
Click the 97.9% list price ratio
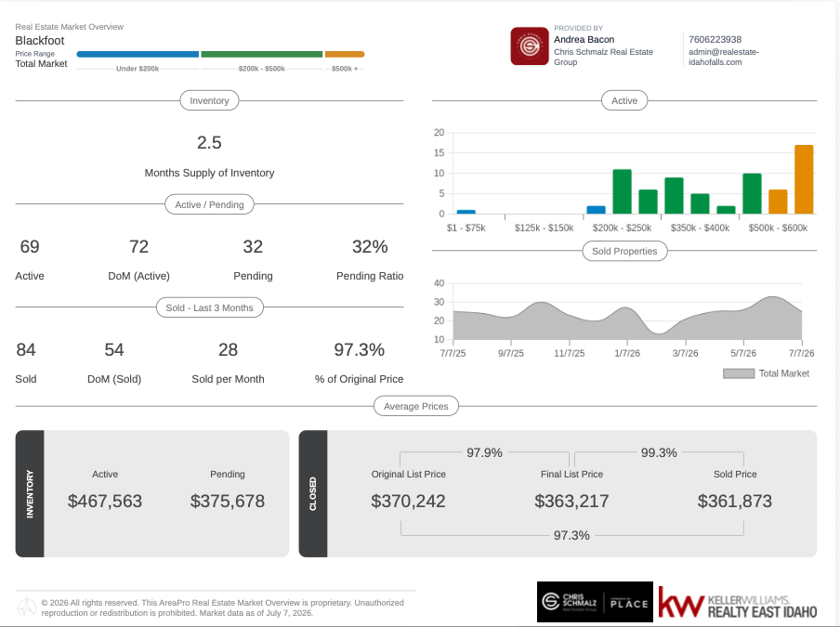[484, 453]
